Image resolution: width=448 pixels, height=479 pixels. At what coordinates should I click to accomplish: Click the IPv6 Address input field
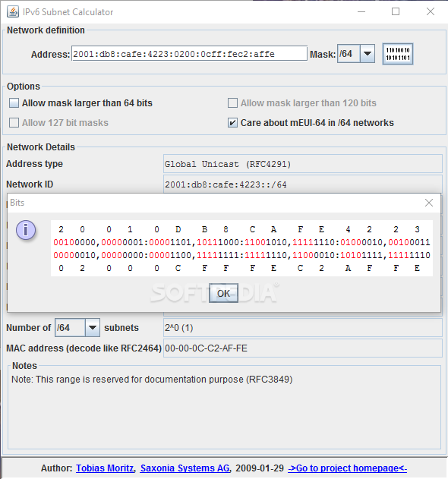pos(189,54)
